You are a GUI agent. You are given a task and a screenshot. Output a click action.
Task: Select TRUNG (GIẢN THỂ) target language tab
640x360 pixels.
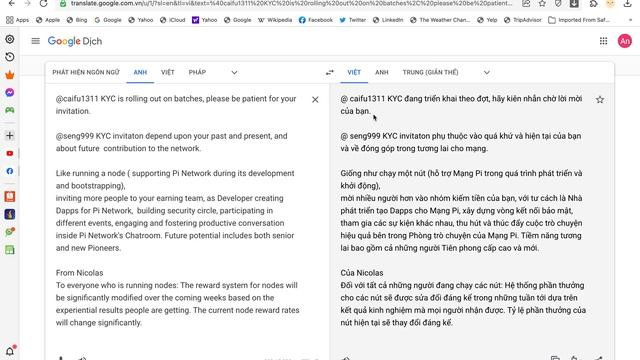point(430,72)
